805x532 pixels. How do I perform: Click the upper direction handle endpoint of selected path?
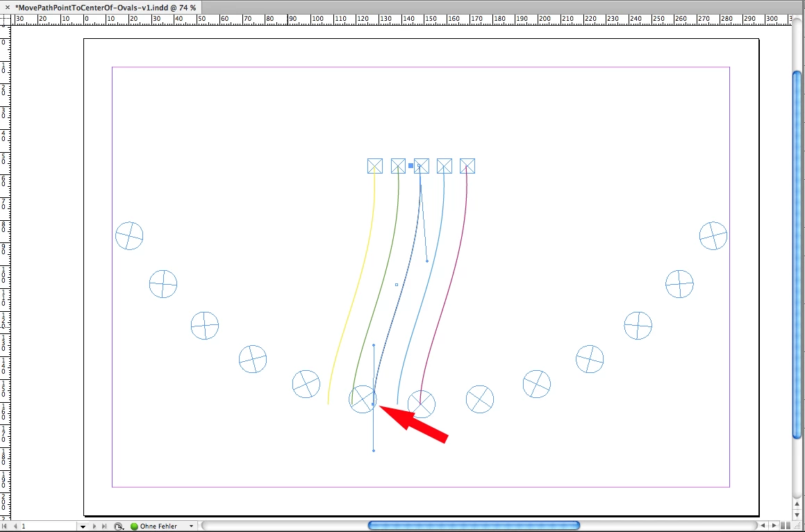point(427,261)
